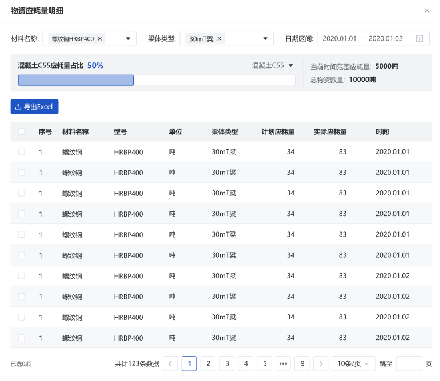Click the 导出Excel button

pyautogui.click(x=34, y=107)
